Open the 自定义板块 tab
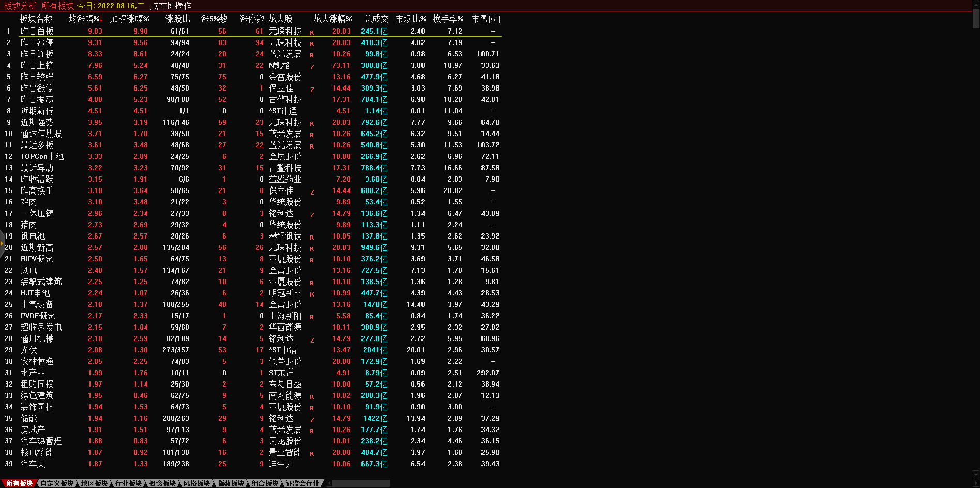This screenshot has width=980, height=488. coord(57,483)
